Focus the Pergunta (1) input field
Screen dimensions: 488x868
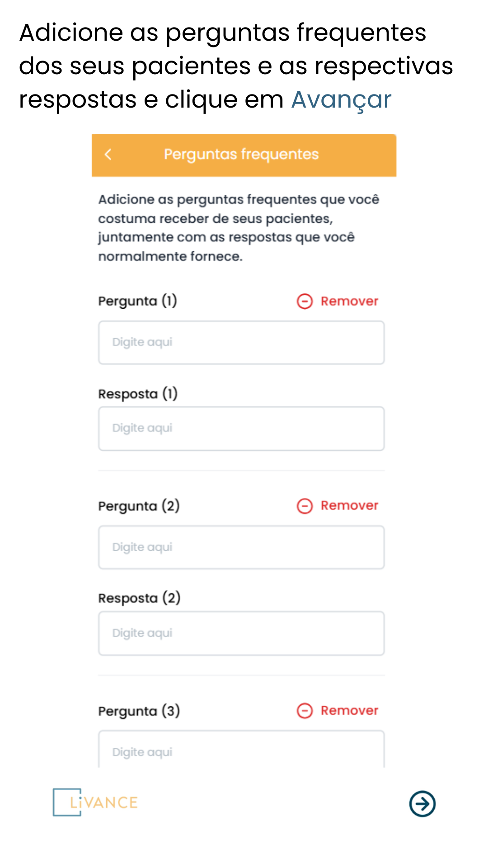[x=241, y=343]
